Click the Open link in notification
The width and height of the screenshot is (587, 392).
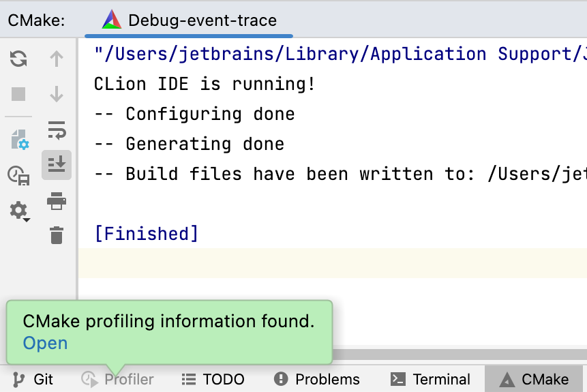point(45,343)
